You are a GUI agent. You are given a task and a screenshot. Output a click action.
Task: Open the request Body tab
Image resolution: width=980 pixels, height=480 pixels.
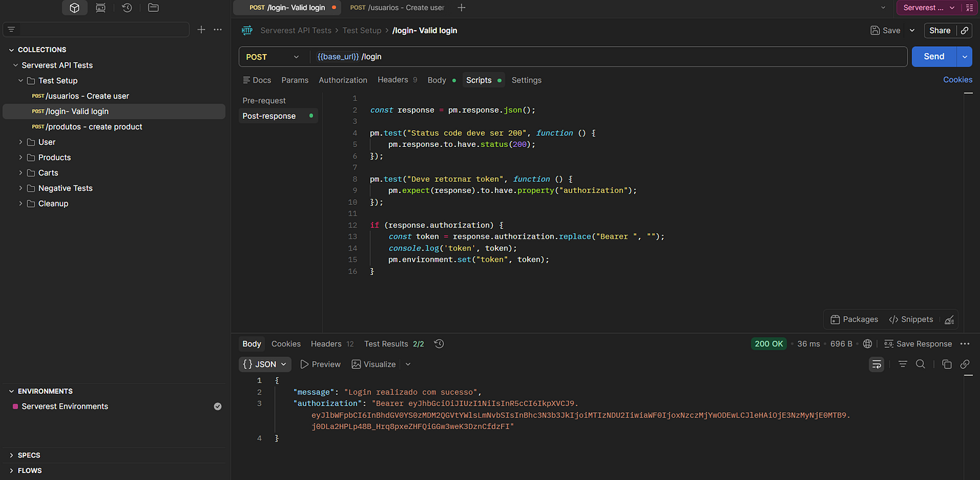click(442, 80)
